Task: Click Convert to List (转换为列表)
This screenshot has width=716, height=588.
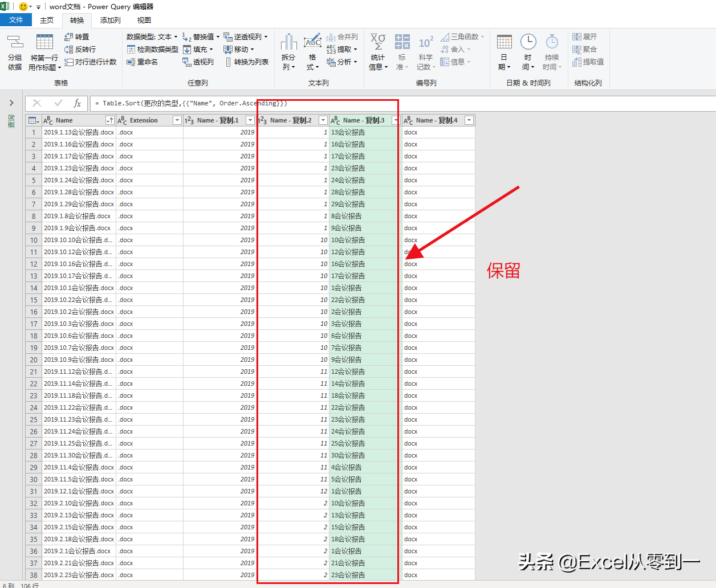Action: (246, 62)
